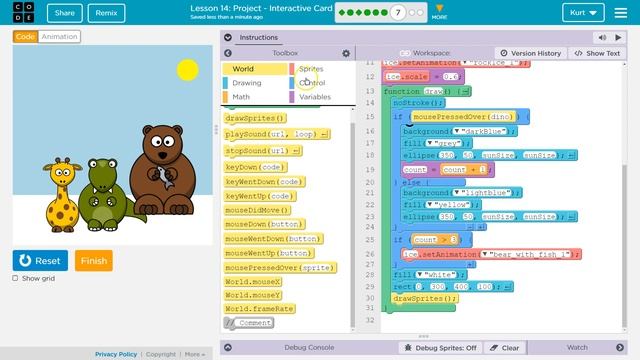Pick the World.frameRate block
The height and width of the screenshot is (360, 640).
coord(260,309)
